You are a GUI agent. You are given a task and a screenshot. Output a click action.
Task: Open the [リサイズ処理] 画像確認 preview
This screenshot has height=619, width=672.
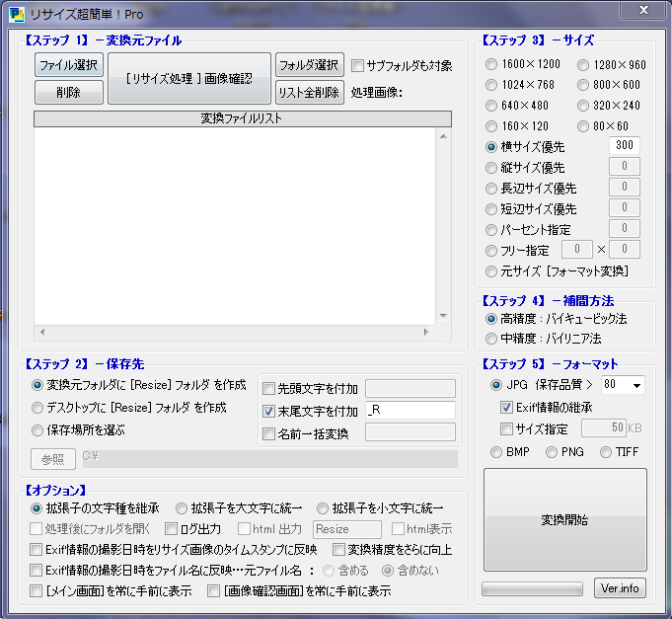point(189,78)
